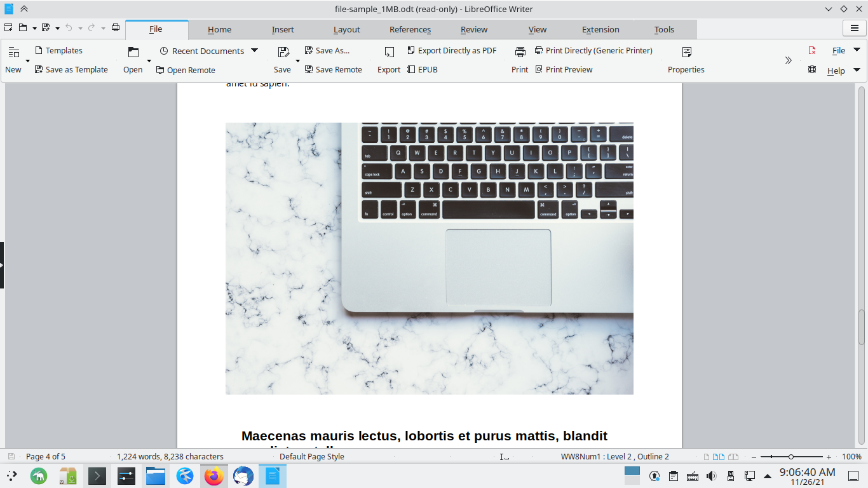Click the EPUB export button

(423, 70)
